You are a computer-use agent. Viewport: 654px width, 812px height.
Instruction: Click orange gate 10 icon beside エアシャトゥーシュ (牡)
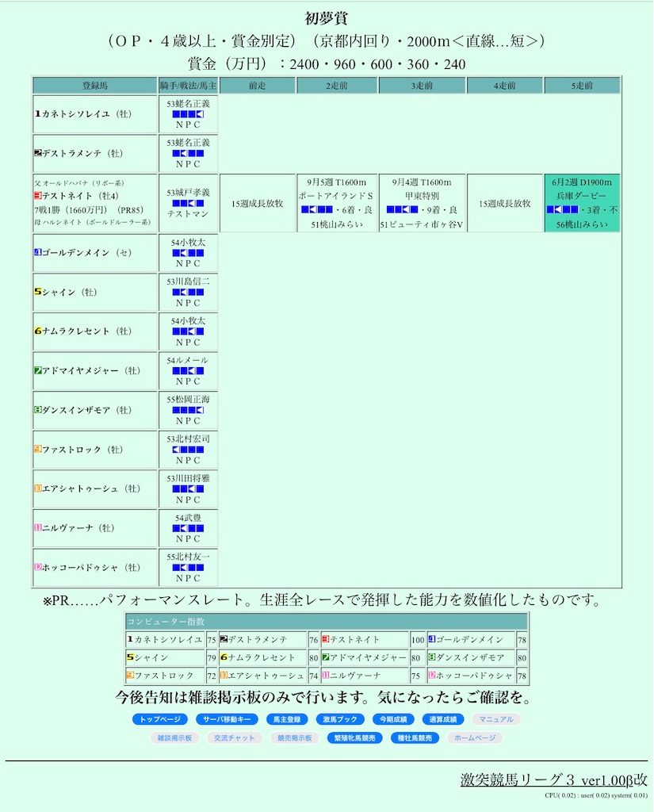(x=38, y=488)
